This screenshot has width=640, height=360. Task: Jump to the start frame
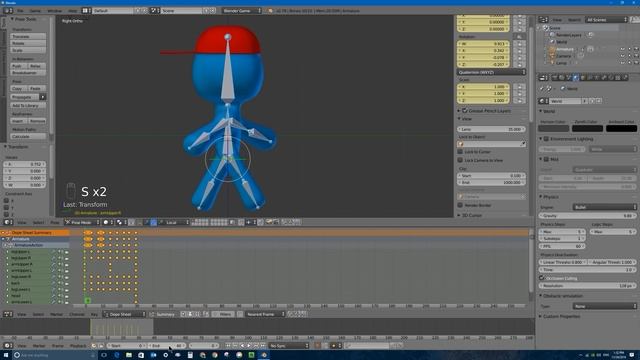click(228, 346)
